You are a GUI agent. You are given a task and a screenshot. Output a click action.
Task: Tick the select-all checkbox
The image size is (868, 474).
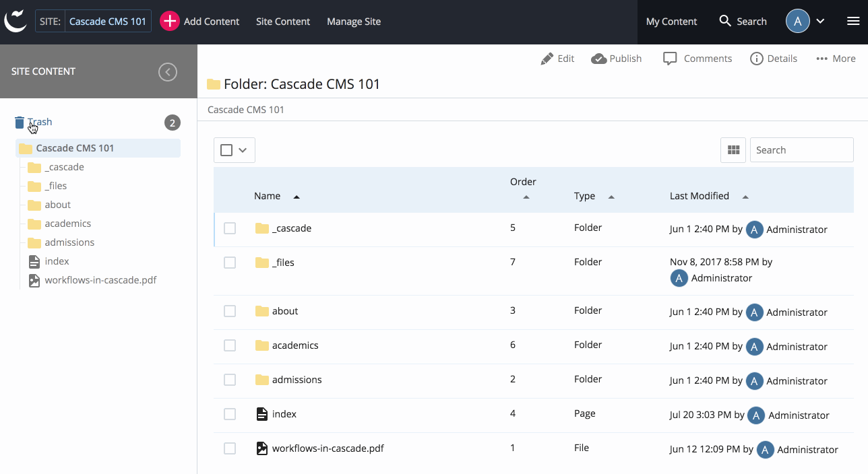point(226,150)
